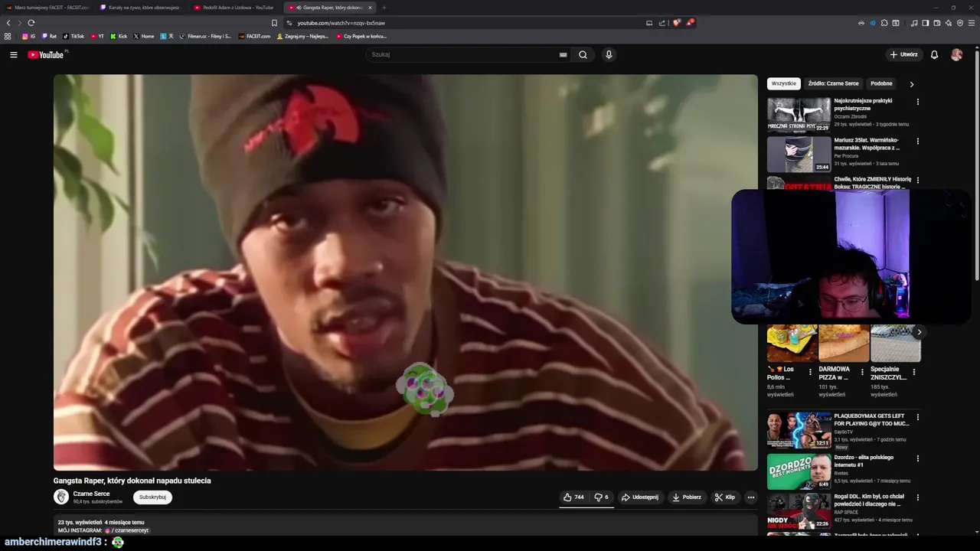This screenshot has width=980, height=551.
Task: Open options for Najokrutniejsze praktyki video
Action: pos(917,102)
